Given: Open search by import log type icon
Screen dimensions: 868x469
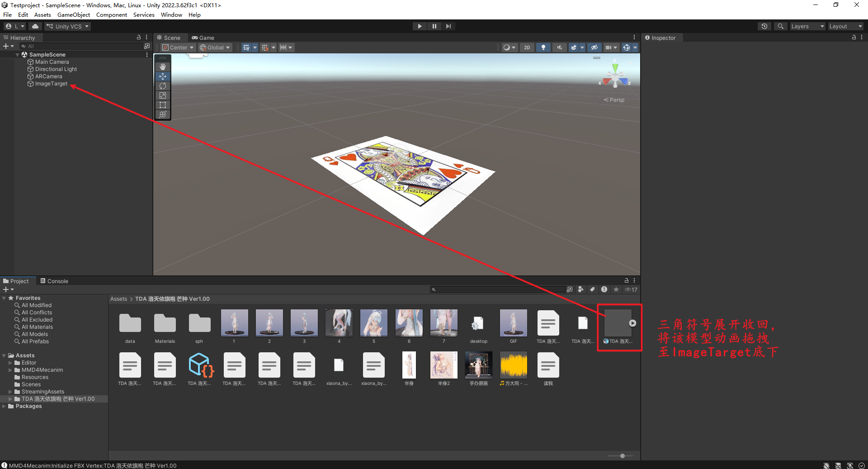Looking at the screenshot, I should click(604, 289).
